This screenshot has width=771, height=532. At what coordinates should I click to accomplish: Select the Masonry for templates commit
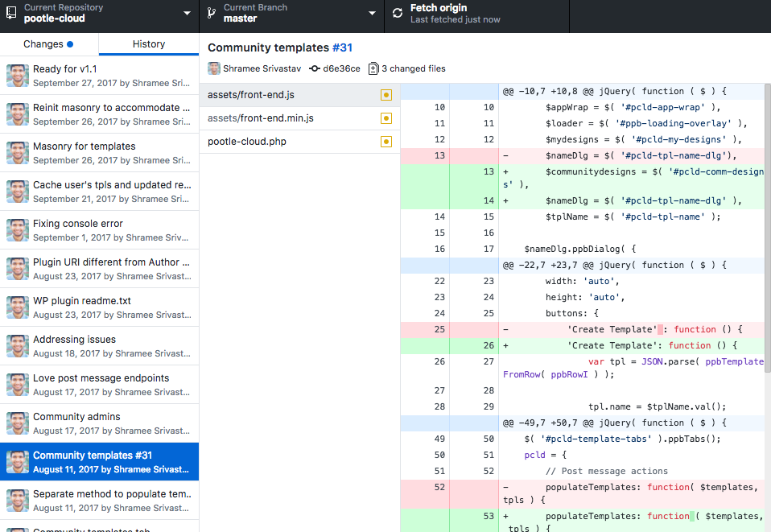[x=99, y=152]
